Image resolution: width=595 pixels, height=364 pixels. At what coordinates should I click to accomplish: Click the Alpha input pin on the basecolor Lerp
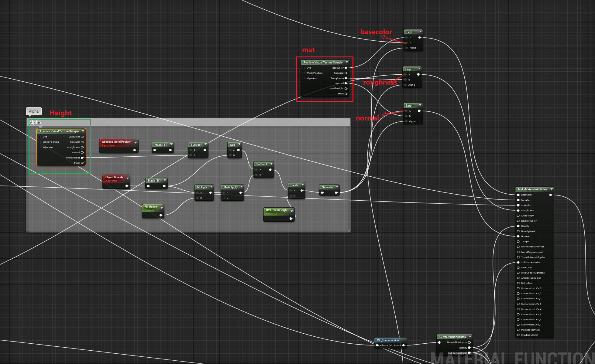[406, 48]
